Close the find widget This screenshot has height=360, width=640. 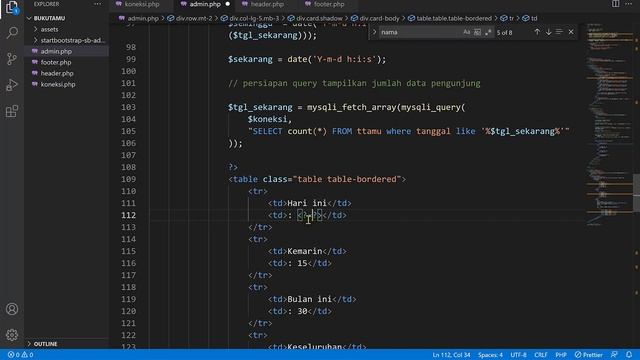tap(571, 32)
